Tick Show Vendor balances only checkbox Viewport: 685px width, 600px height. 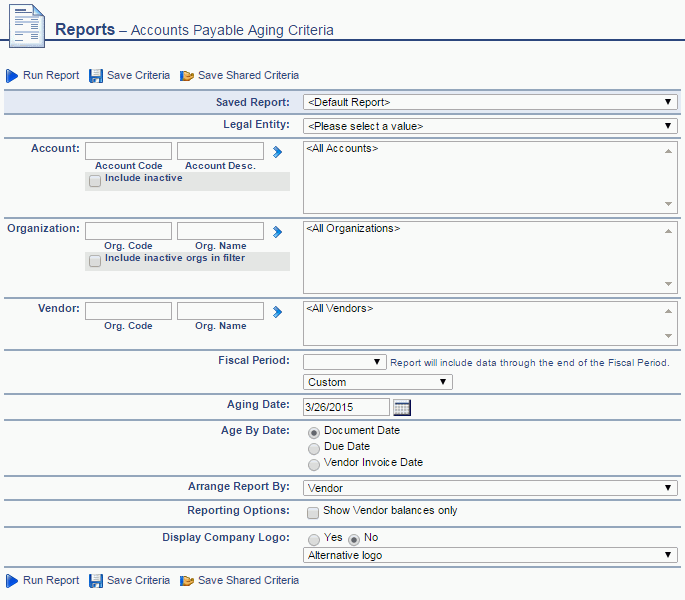314,512
